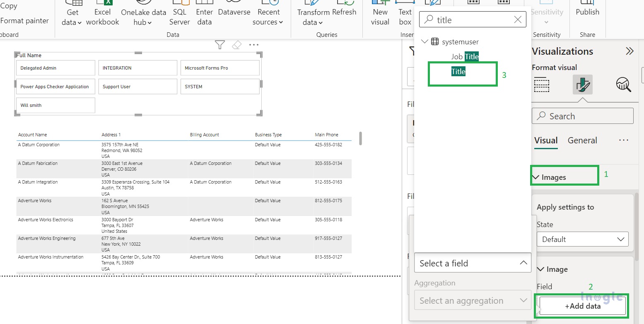Collapse the systemuser table node

425,41
